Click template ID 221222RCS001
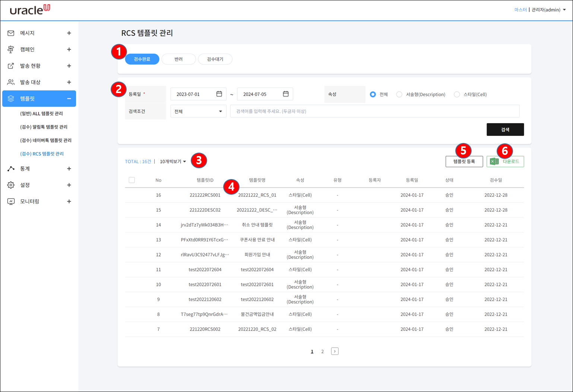The width and height of the screenshot is (573, 392). (205, 195)
